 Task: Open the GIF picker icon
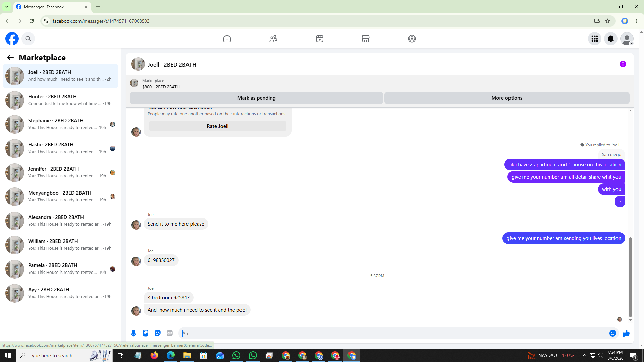click(170, 333)
